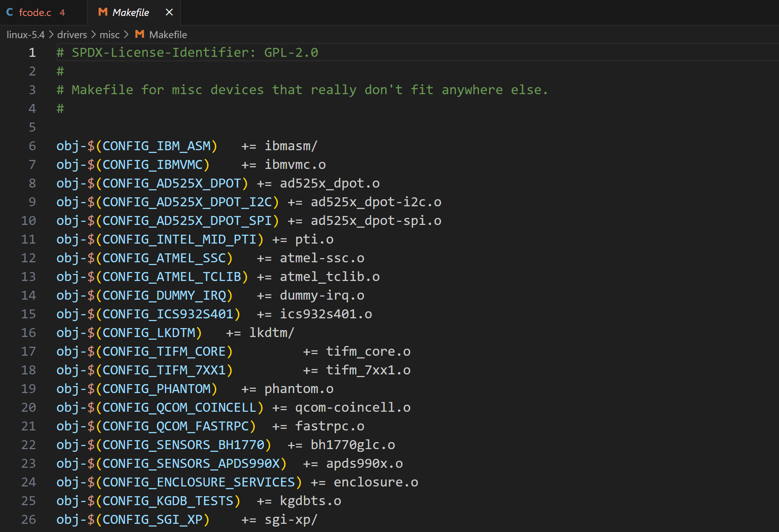Viewport: 779px width, 532px height.
Task: Click on enclosure.o text
Action: coord(376,482)
